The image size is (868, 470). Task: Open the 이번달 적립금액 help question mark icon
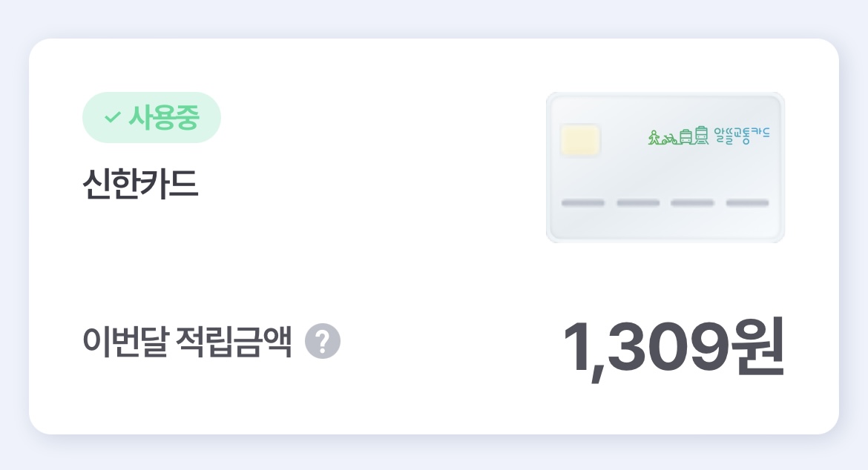[x=322, y=341]
